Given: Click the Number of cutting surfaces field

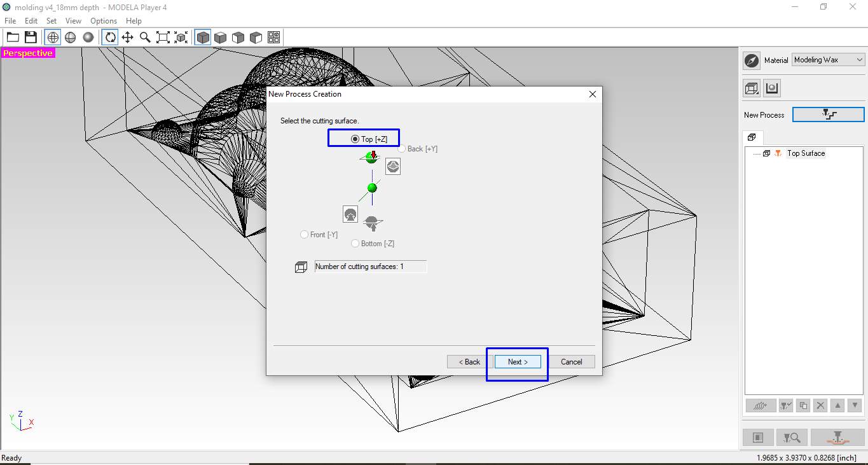Looking at the screenshot, I should pos(371,267).
